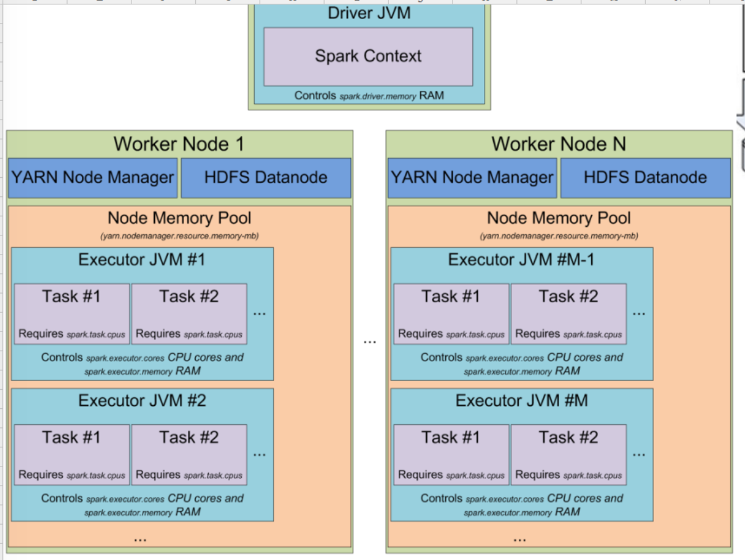
Task: Select HDFS Datanode in Worker Node 1
Action: (267, 178)
